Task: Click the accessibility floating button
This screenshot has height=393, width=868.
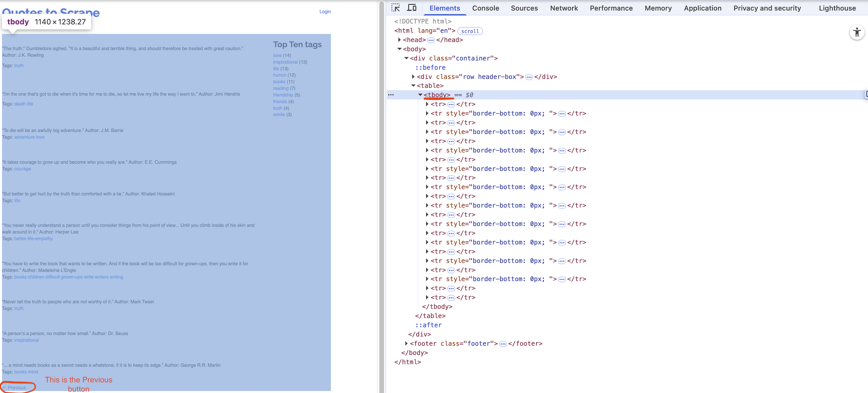Action: tap(856, 33)
